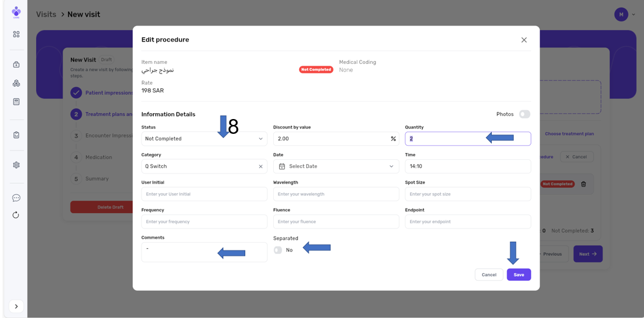Enable the Photos toggle
644x318 pixels.
click(x=524, y=114)
